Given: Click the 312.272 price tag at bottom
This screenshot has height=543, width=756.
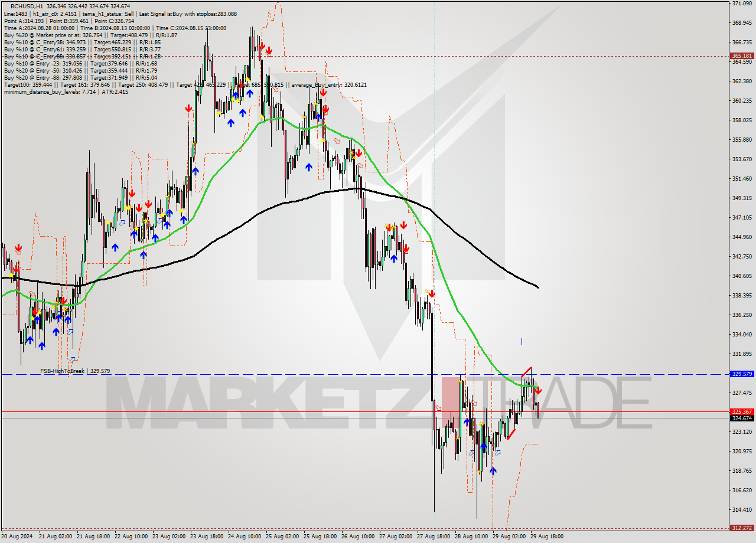Looking at the screenshot, I should 741,528.
